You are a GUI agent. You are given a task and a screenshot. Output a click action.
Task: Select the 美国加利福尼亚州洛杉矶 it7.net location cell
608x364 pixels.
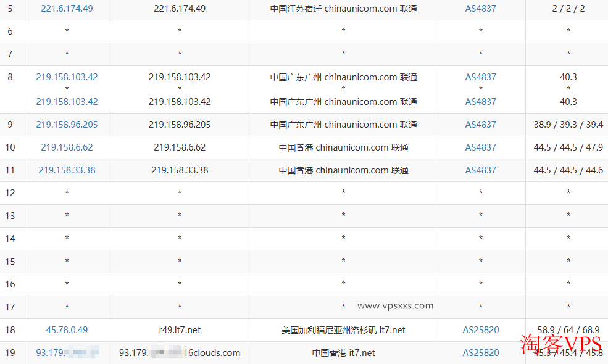point(343,330)
